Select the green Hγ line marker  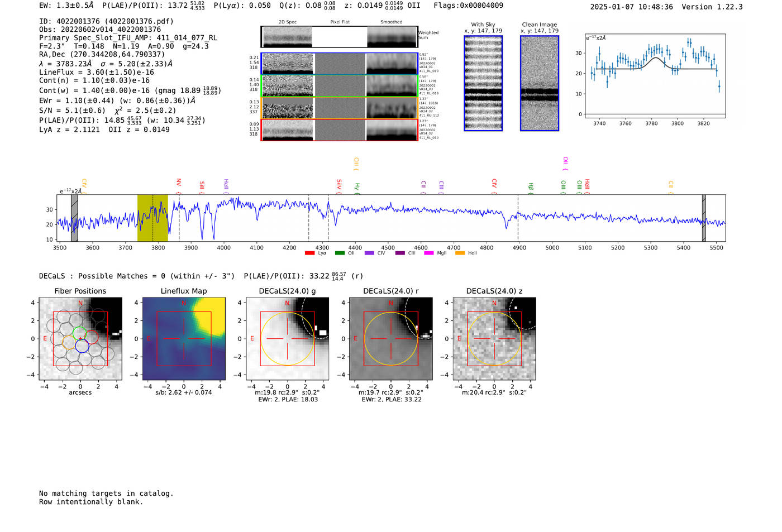(357, 189)
